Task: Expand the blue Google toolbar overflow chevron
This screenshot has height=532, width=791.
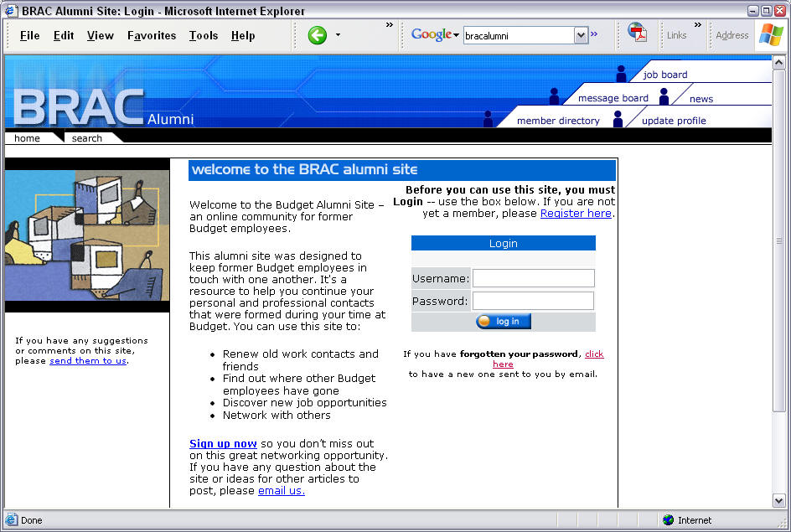Action: pos(594,34)
